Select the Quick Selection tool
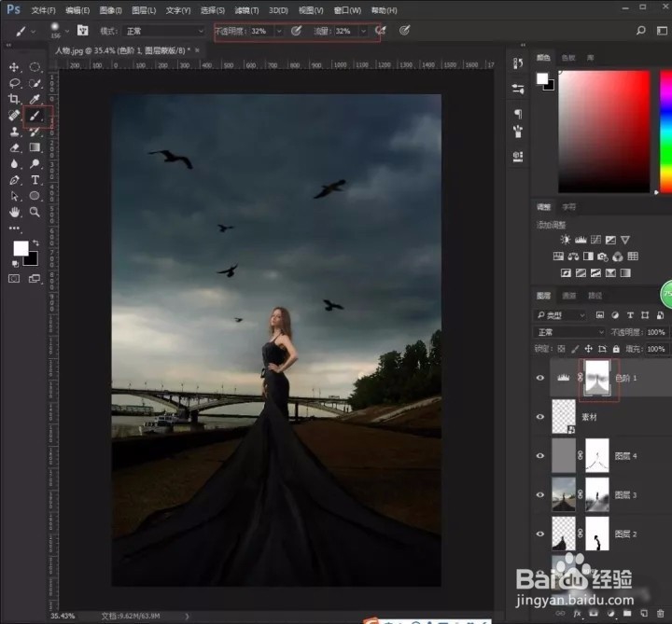This screenshot has width=672, height=624. [x=35, y=83]
